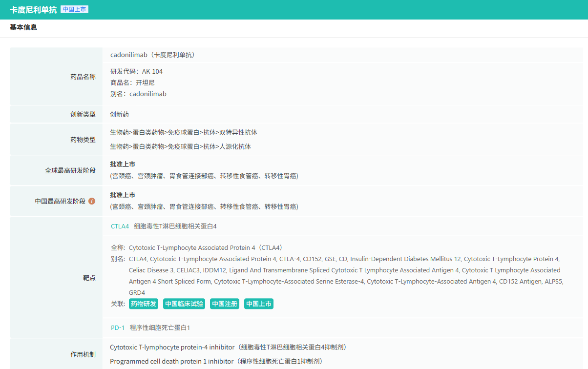Open the CTLA4 target link
This screenshot has width=588, height=369.
(120, 226)
